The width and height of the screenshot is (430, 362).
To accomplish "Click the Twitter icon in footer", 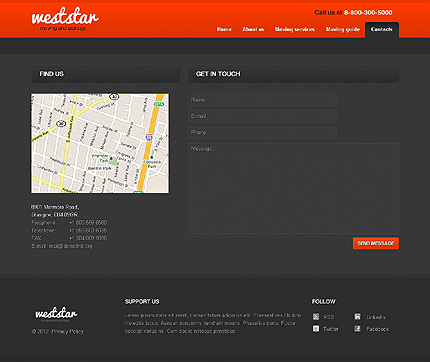I will 316,329.
